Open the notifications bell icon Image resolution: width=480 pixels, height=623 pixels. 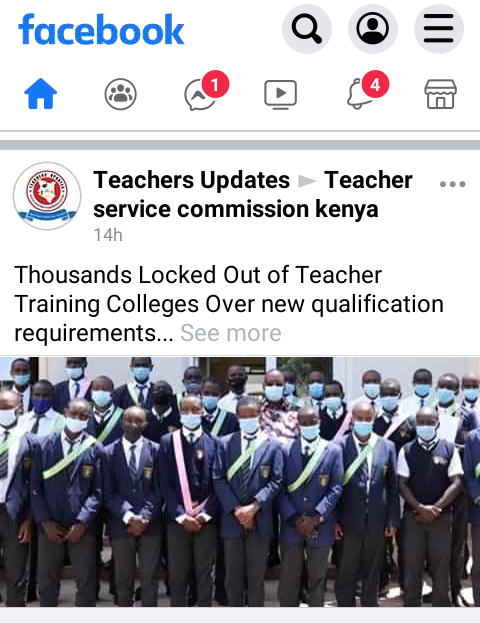point(361,94)
